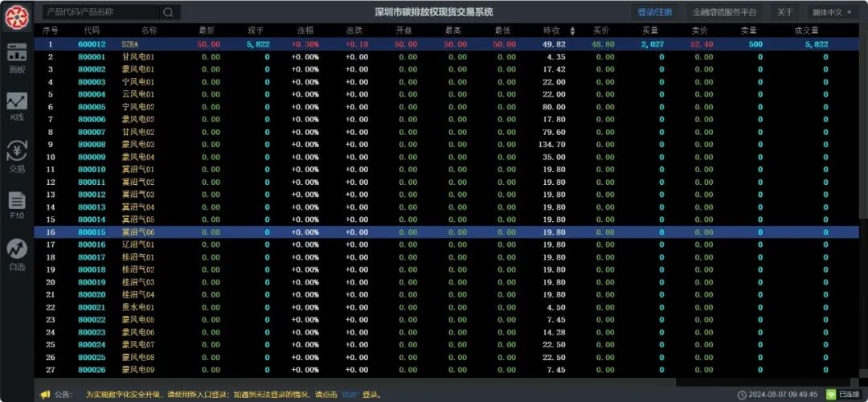868x402 pixels.
Task: Click the 登录/注册 button
Action: [654, 12]
